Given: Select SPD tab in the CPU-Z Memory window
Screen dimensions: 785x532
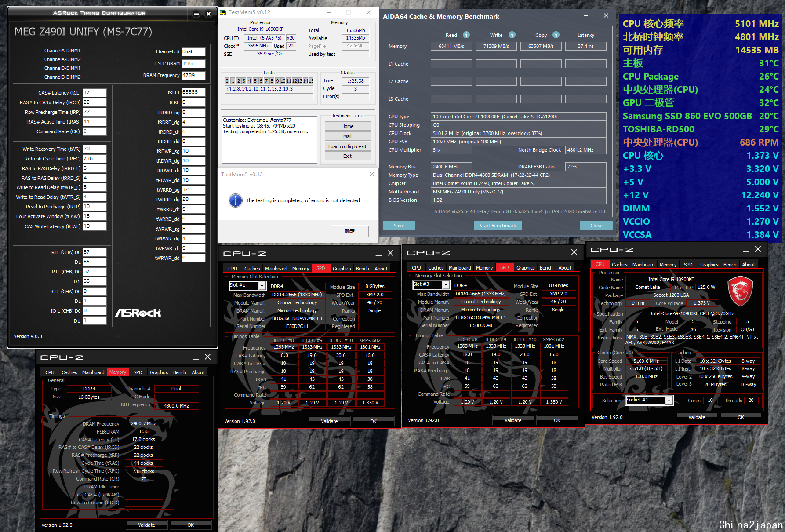Looking at the screenshot, I should click(138, 372).
